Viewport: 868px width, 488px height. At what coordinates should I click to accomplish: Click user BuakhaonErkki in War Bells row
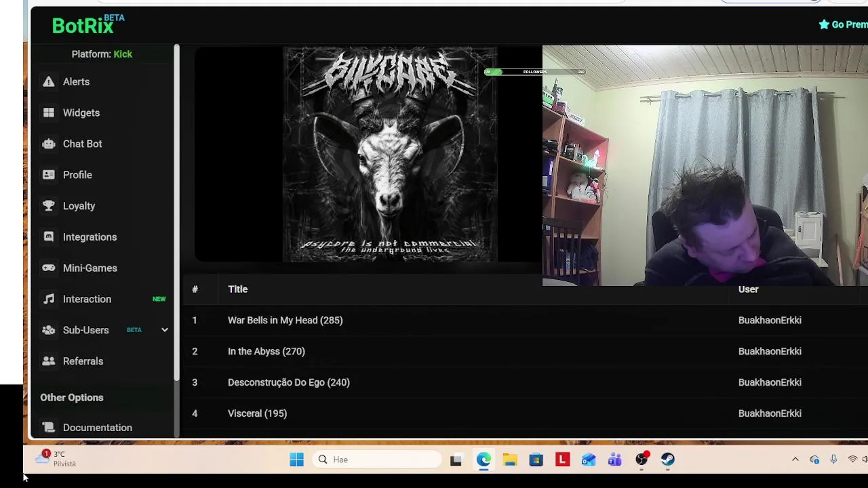coord(770,321)
